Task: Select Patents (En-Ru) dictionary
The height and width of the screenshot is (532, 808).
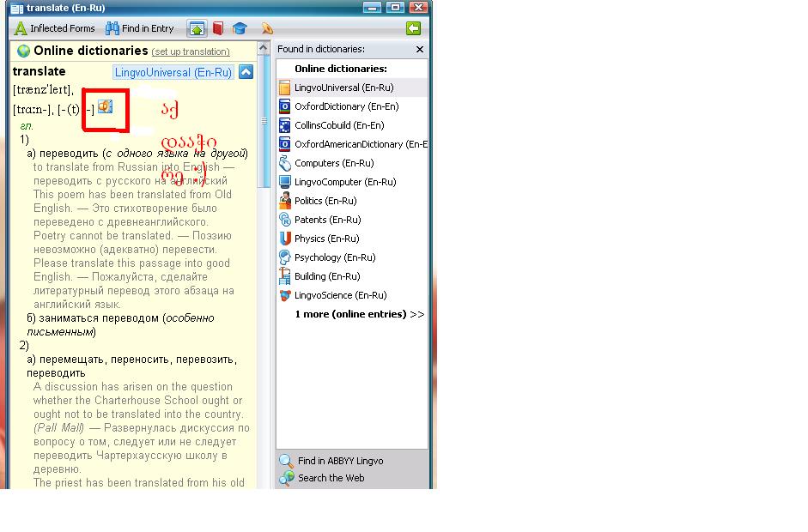Action: [352, 220]
